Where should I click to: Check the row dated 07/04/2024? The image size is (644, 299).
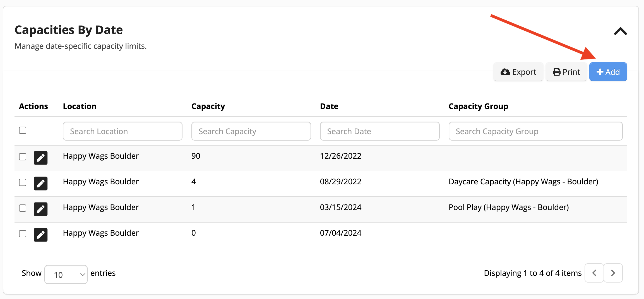(23, 234)
